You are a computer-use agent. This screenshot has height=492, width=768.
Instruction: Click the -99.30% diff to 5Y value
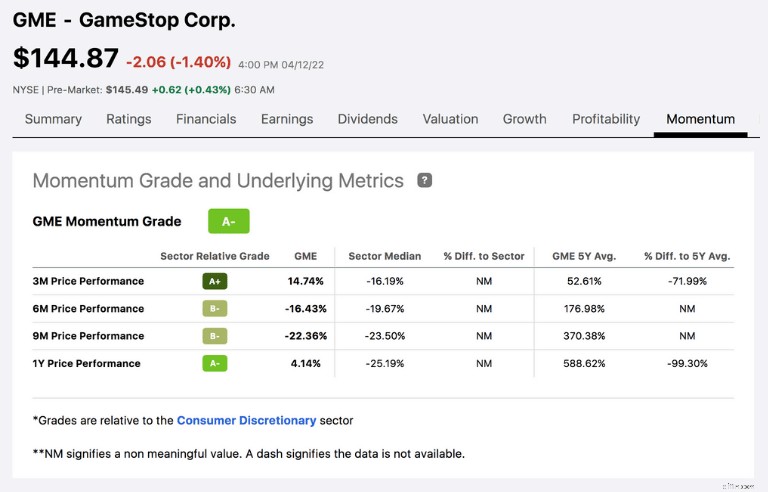coord(687,364)
